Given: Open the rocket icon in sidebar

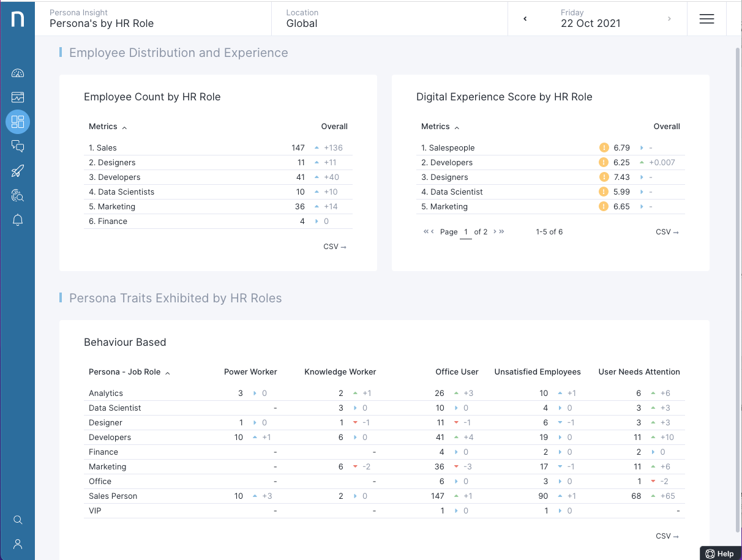Looking at the screenshot, I should tap(18, 171).
